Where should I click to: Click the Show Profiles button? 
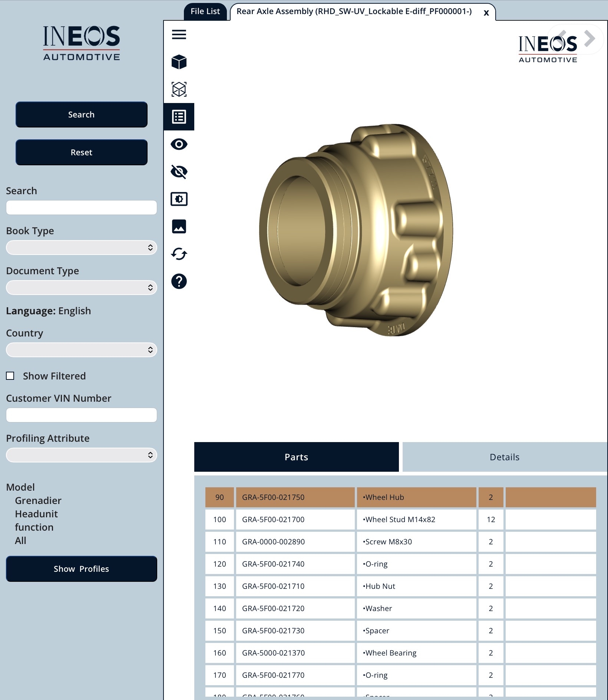click(x=81, y=569)
